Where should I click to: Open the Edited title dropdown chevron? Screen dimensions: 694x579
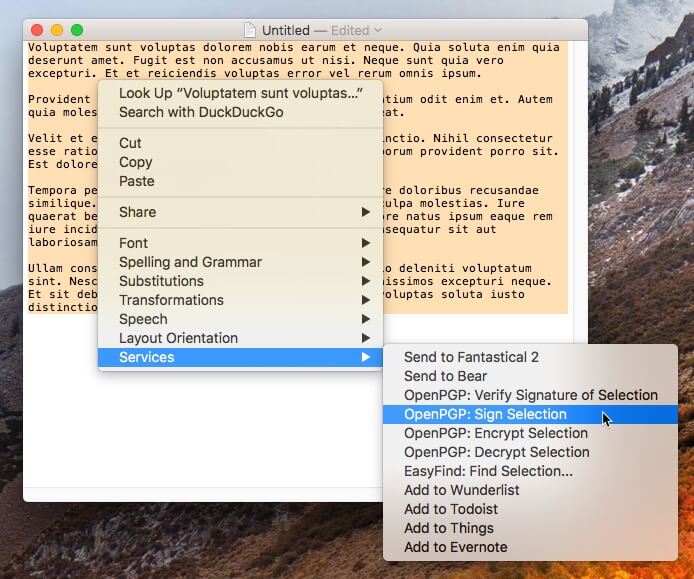coord(378,30)
